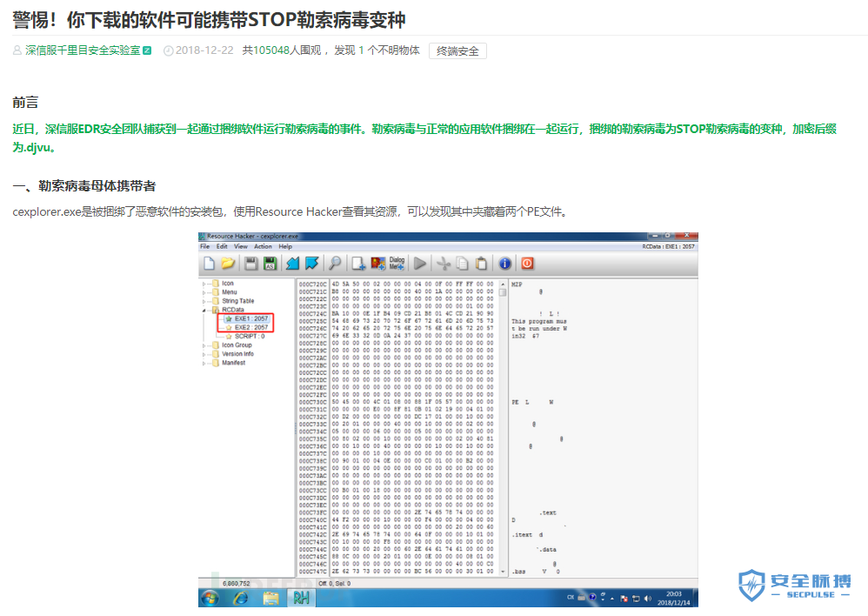Click the 终端安全 tag button
Image resolution: width=868 pixels, height=616 pixels.
tap(457, 50)
